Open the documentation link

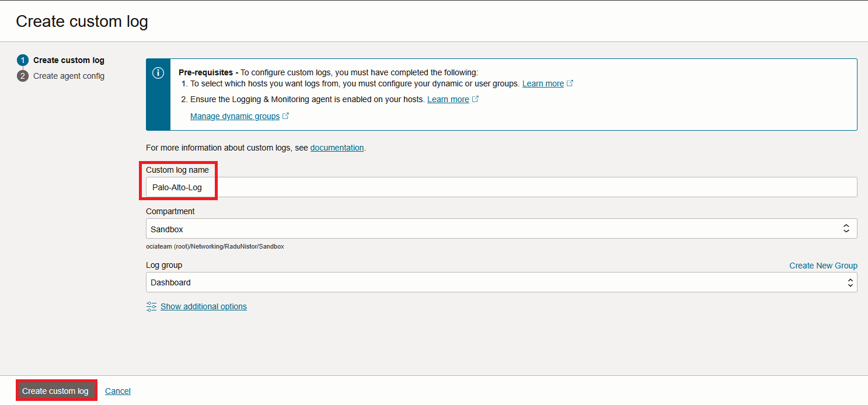(337, 148)
